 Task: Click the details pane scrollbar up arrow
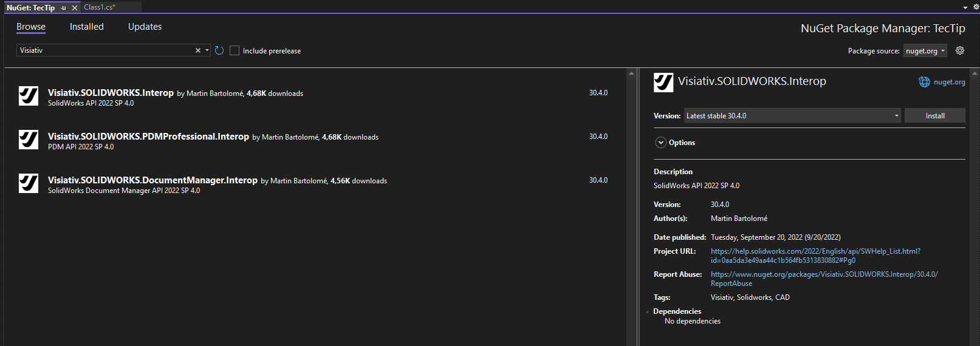pyautogui.click(x=976, y=73)
